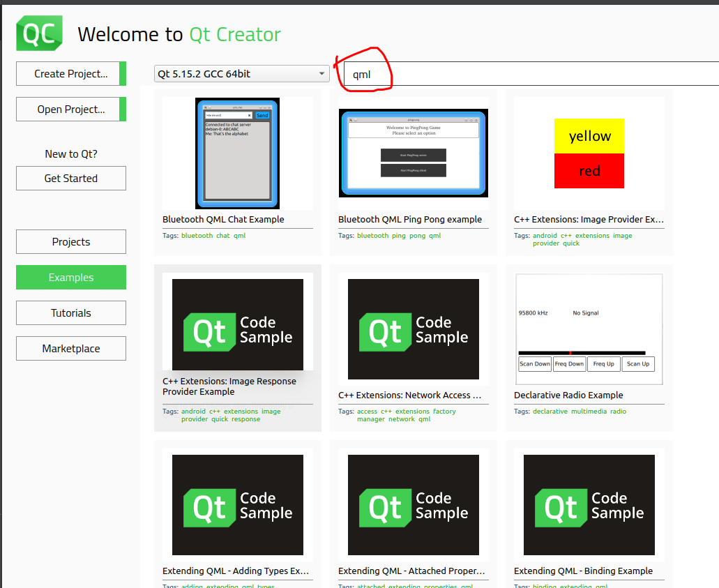Click the New to Qt? label
This screenshot has width=719, height=588.
pos(71,154)
